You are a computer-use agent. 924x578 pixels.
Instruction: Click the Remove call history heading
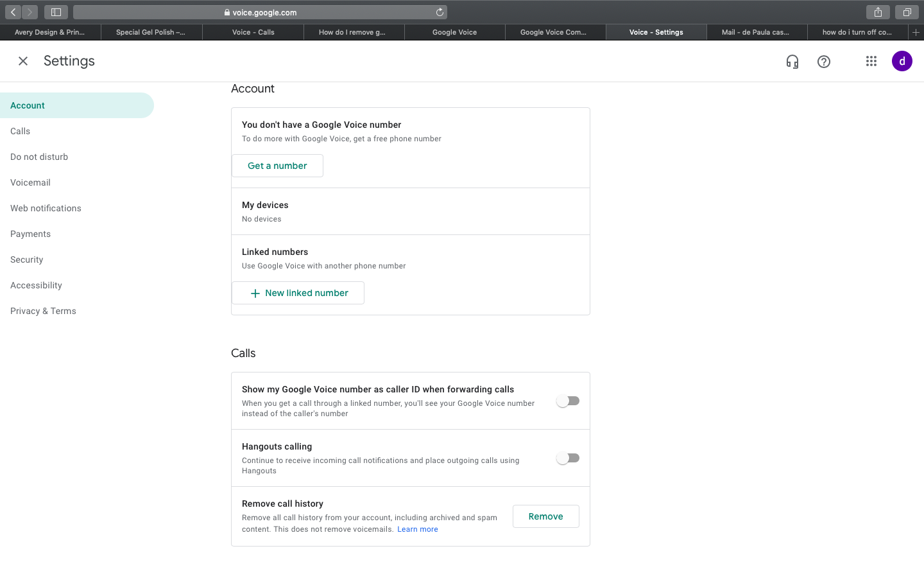(x=282, y=504)
